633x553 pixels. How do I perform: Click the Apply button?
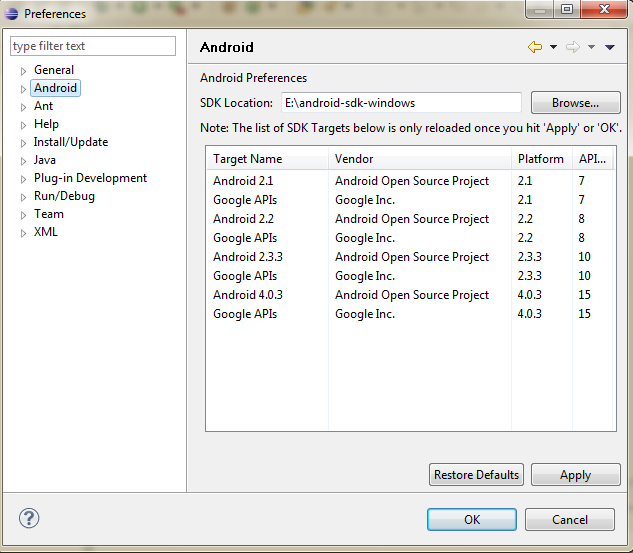576,475
